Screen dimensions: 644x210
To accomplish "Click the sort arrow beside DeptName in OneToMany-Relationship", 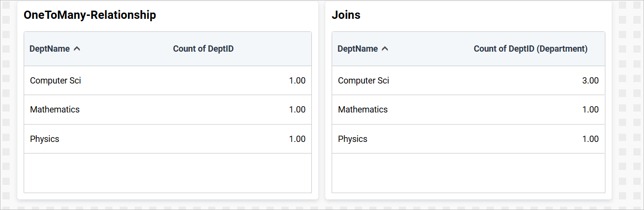I will pyautogui.click(x=77, y=49).
